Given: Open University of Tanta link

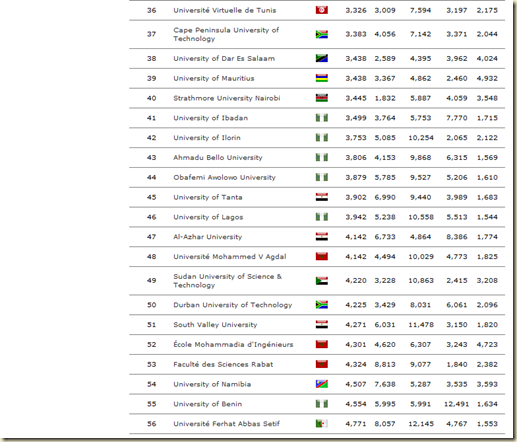Looking at the screenshot, I should pos(208,197).
